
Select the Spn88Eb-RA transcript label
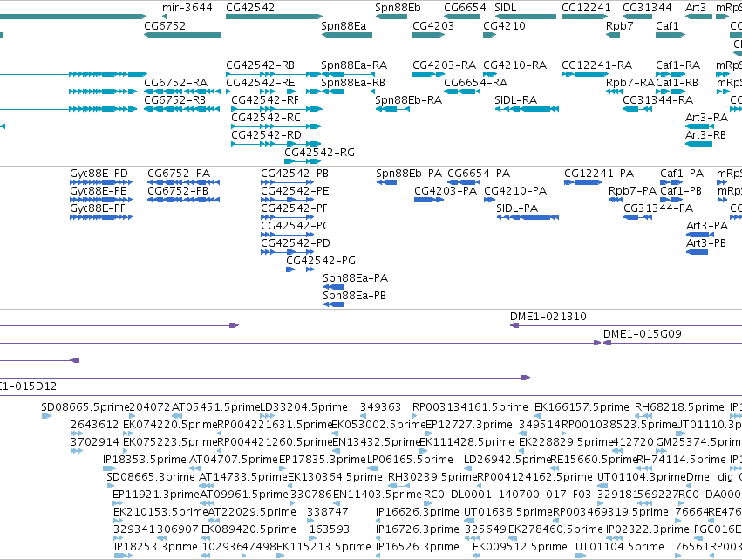point(408,100)
